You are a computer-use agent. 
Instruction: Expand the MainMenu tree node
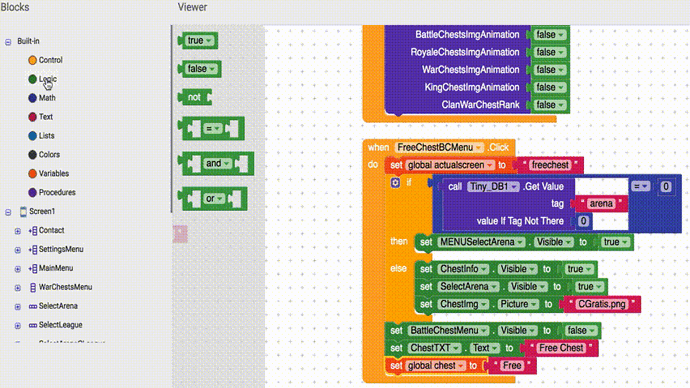tap(18, 269)
